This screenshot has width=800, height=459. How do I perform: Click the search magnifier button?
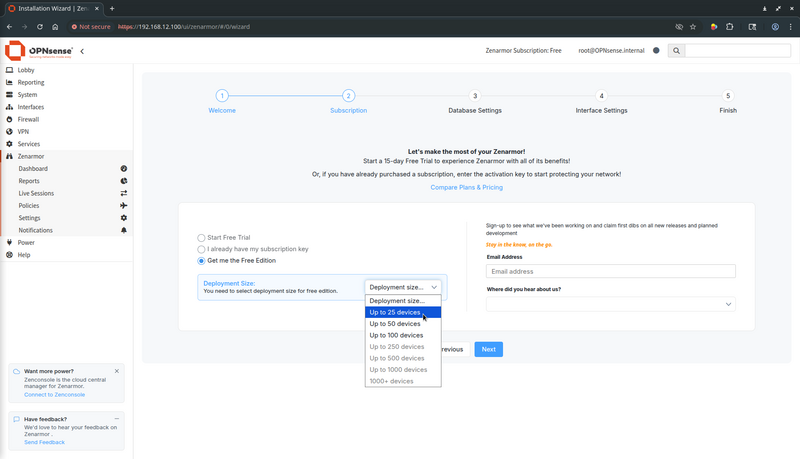click(676, 50)
